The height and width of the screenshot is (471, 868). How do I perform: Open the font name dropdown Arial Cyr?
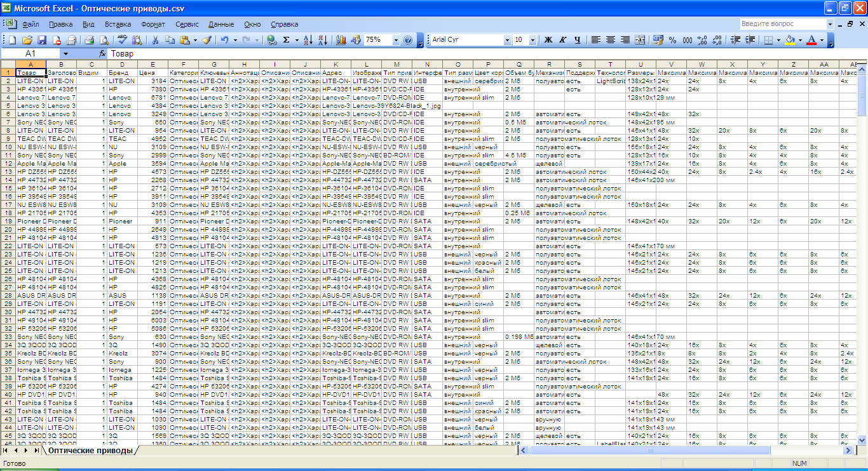[x=507, y=40]
